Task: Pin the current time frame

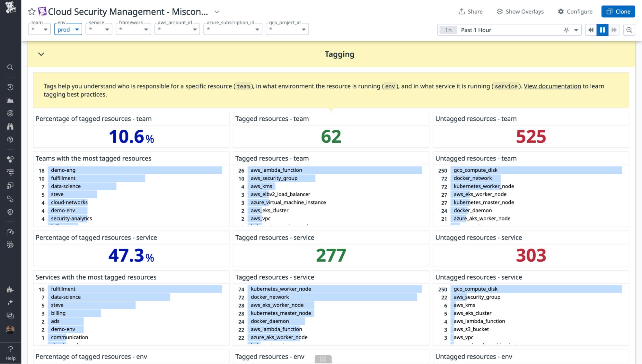Action: coord(566,30)
